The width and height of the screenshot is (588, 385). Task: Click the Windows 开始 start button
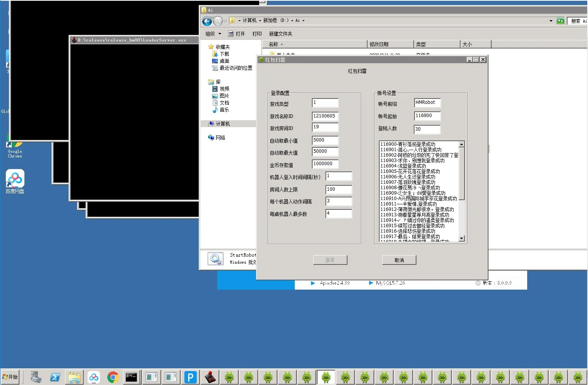[x=10, y=377]
